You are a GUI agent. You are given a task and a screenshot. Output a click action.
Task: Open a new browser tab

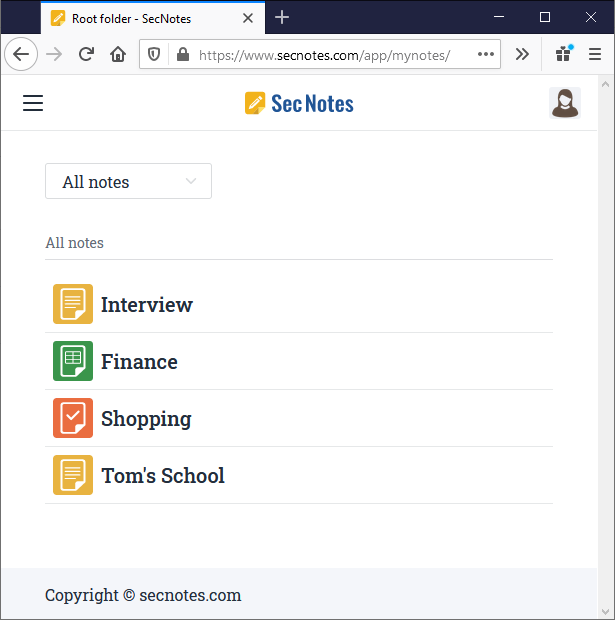click(x=282, y=18)
